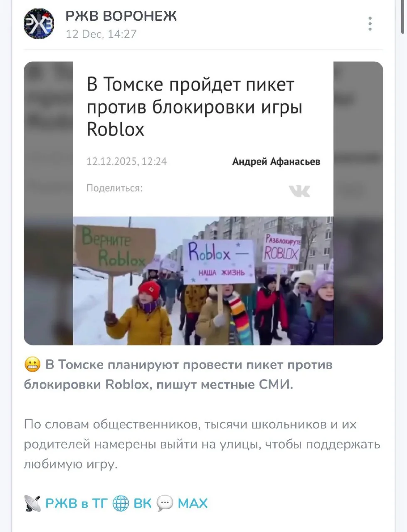
Task: Open the РЖВ ВОРОНЕЖ channel name
Action: 121,16
